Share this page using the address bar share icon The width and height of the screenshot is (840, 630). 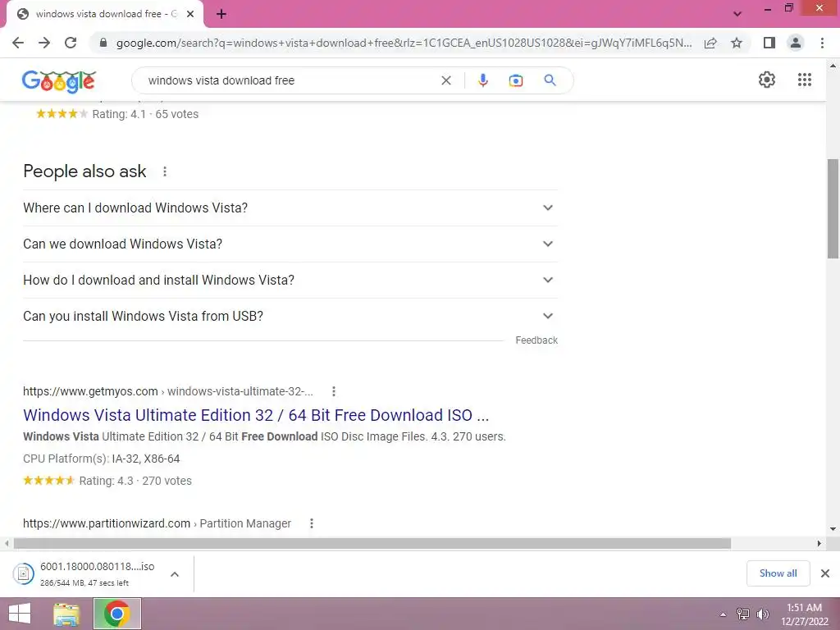(710, 43)
